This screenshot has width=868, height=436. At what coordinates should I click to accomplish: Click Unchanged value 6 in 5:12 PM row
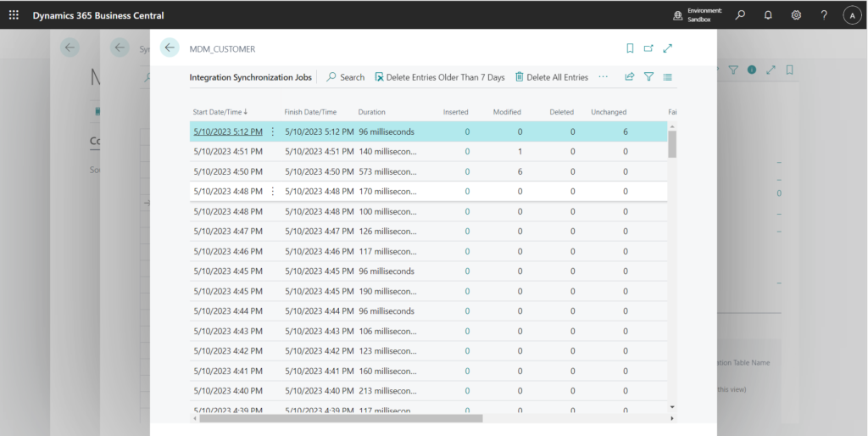click(x=626, y=131)
